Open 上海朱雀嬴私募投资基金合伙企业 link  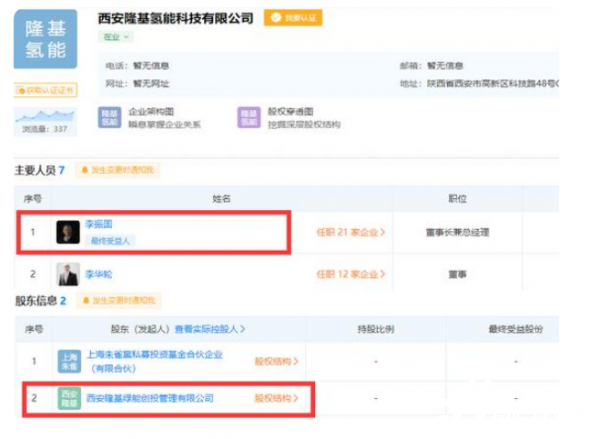155,361
